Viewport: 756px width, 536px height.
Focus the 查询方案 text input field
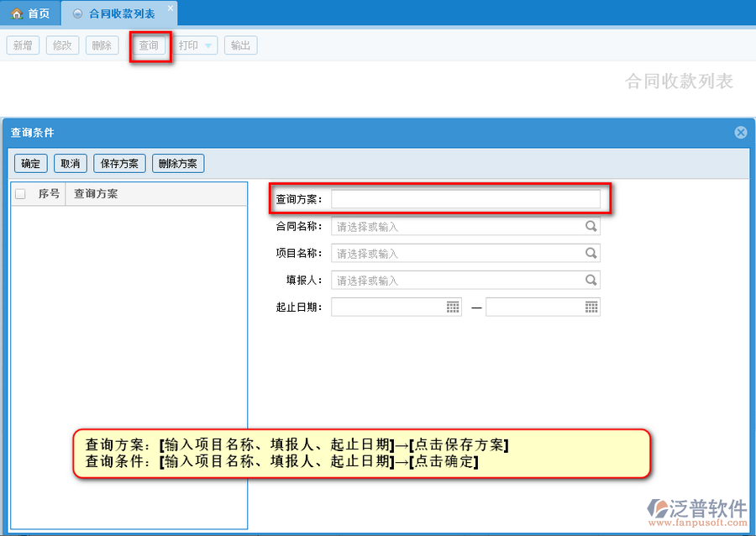coord(465,199)
